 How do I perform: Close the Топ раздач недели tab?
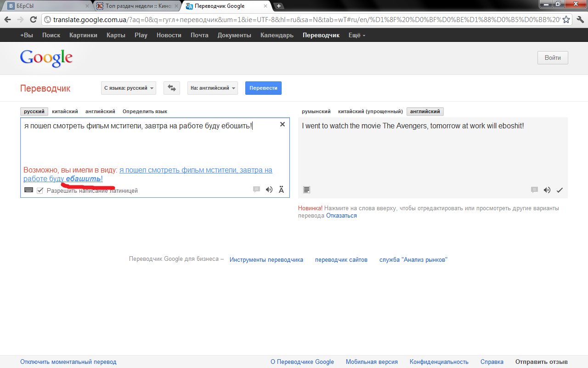(x=176, y=6)
